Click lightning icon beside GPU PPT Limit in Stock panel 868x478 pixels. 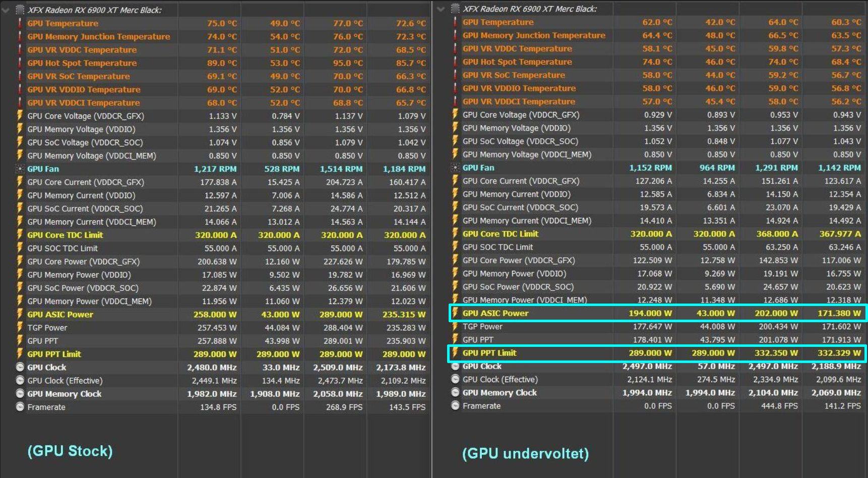pos(20,354)
